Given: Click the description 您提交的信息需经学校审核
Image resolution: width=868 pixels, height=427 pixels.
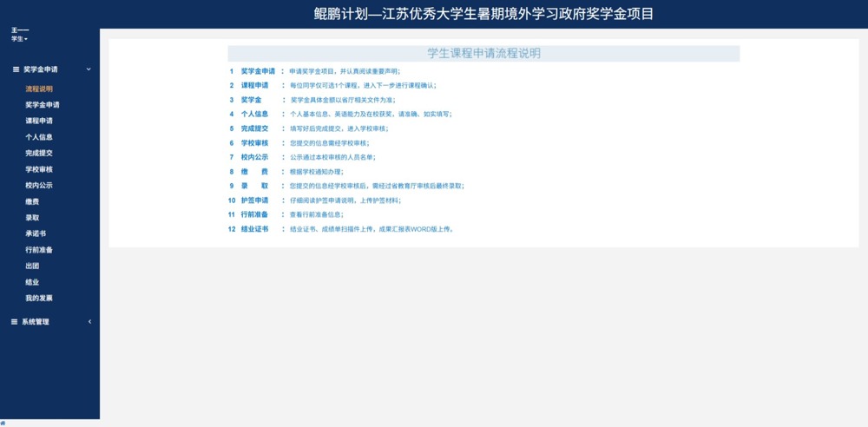Looking at the screenshot, I should point(329,143).
